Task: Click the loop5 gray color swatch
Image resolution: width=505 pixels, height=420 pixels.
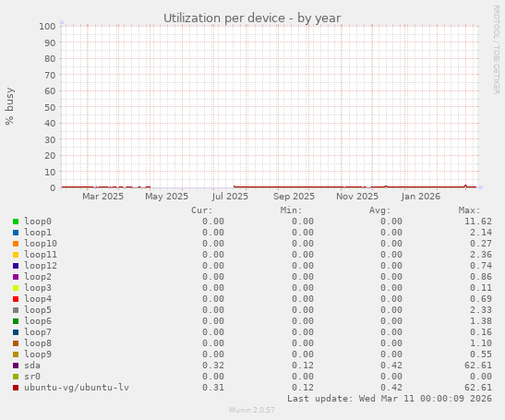Action: (x=16, y=310)
